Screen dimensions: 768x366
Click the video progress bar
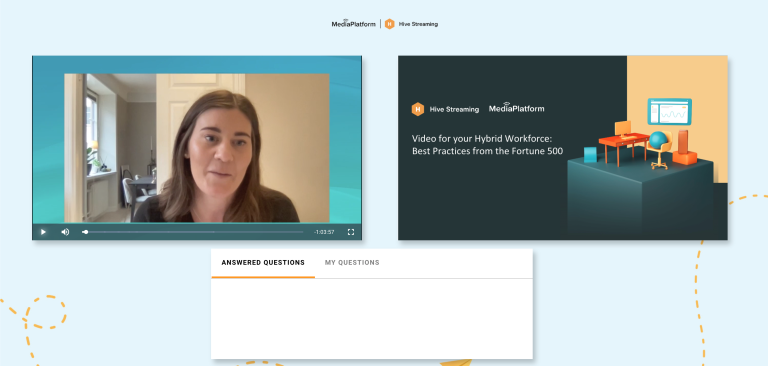click(x=193, y=232)
